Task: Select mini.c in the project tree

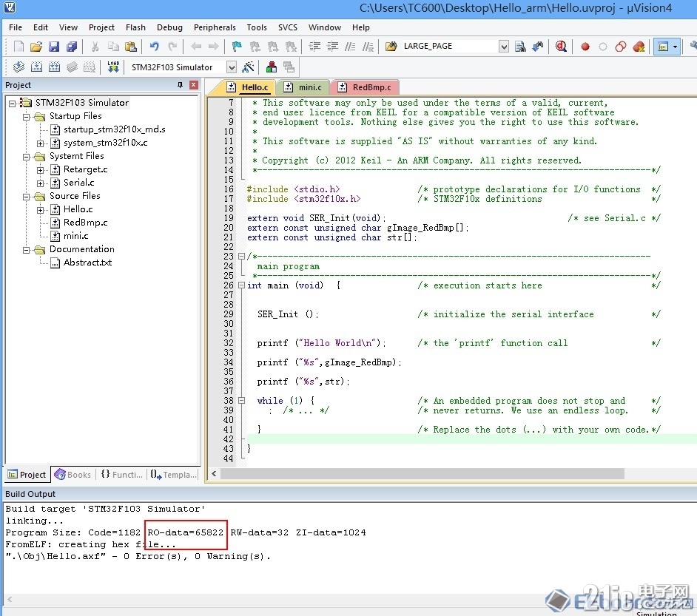Action: coord(76,236)
